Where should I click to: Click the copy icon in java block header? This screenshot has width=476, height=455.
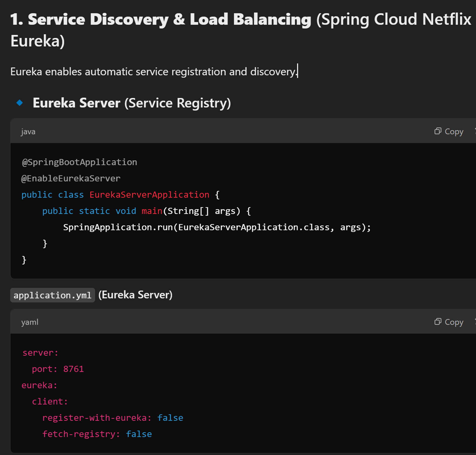[x=438, y=131]
